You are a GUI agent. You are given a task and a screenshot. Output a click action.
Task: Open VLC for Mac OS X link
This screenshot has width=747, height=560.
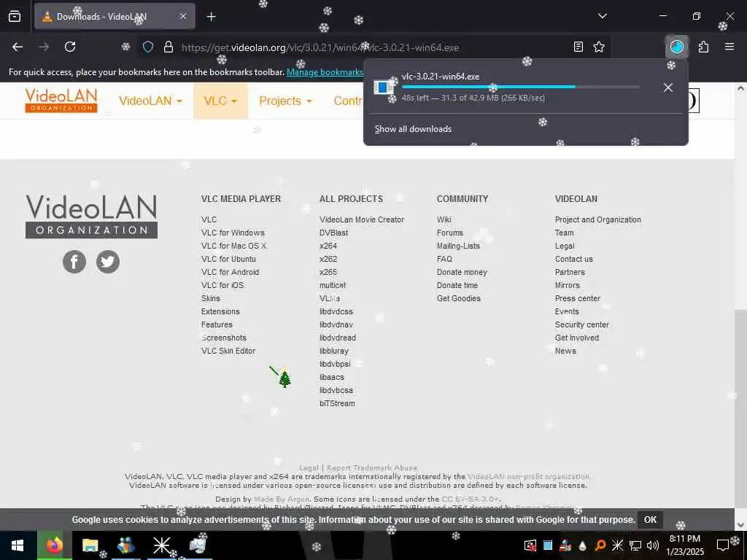233,246
